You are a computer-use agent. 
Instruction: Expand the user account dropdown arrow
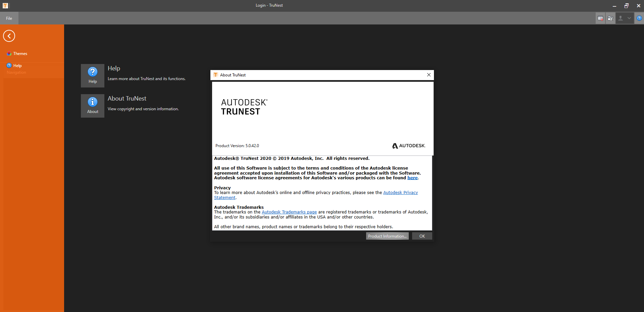629,18
